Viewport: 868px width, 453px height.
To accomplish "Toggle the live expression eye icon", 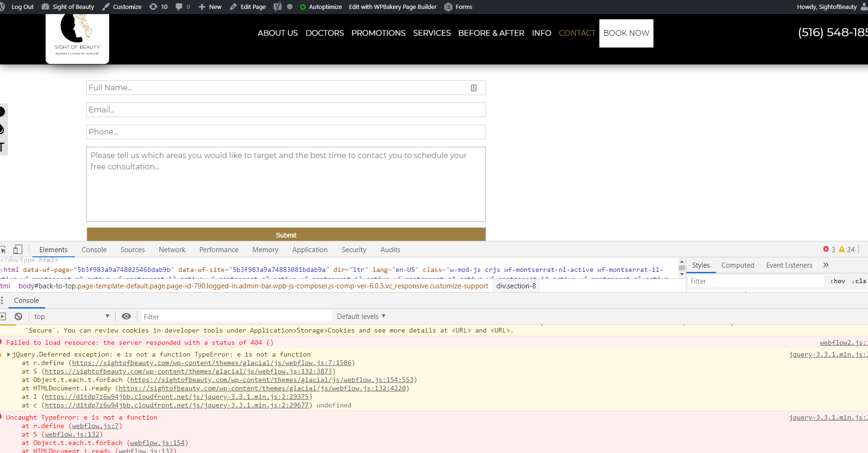I will (x=126, y=317).
